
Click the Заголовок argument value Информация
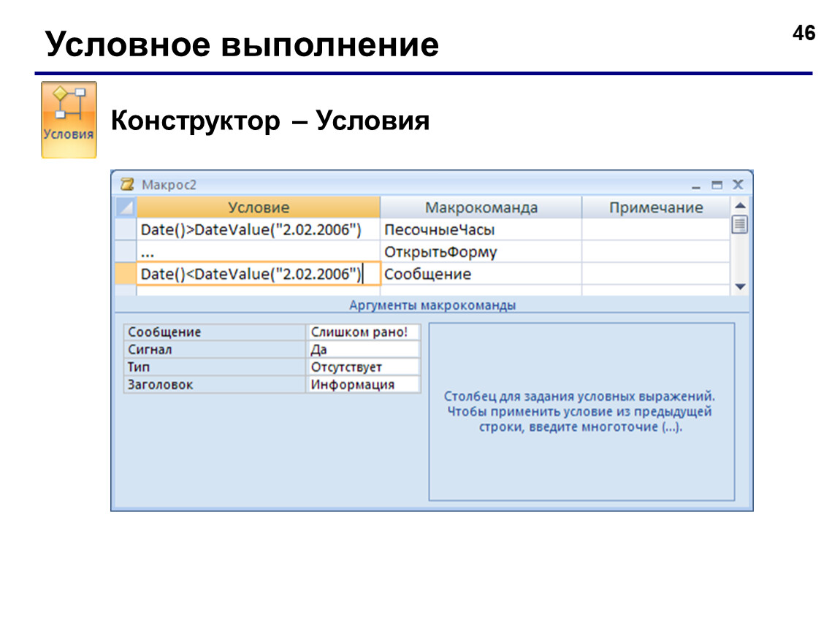click(x=363, y=385)
